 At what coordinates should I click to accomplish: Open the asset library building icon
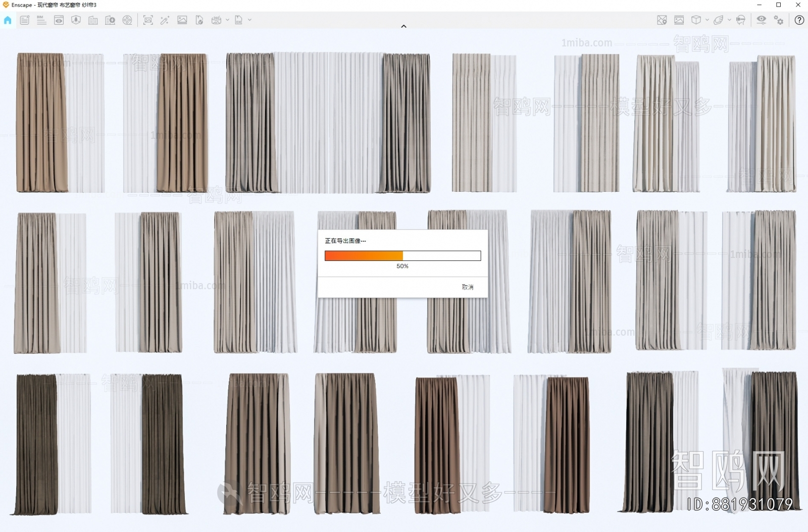93,21
